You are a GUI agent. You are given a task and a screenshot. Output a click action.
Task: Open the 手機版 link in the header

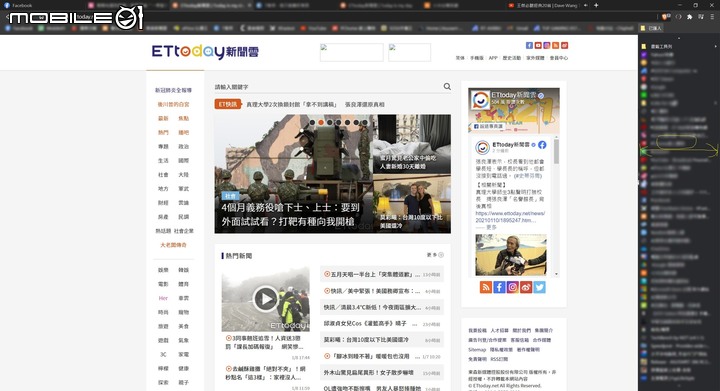477,58
